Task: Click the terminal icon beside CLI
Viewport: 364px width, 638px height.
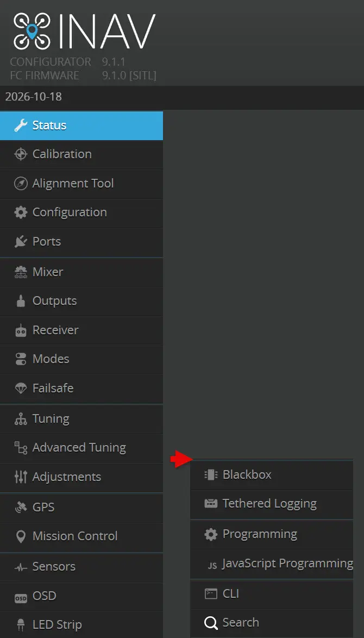Action: pos(211,594)
